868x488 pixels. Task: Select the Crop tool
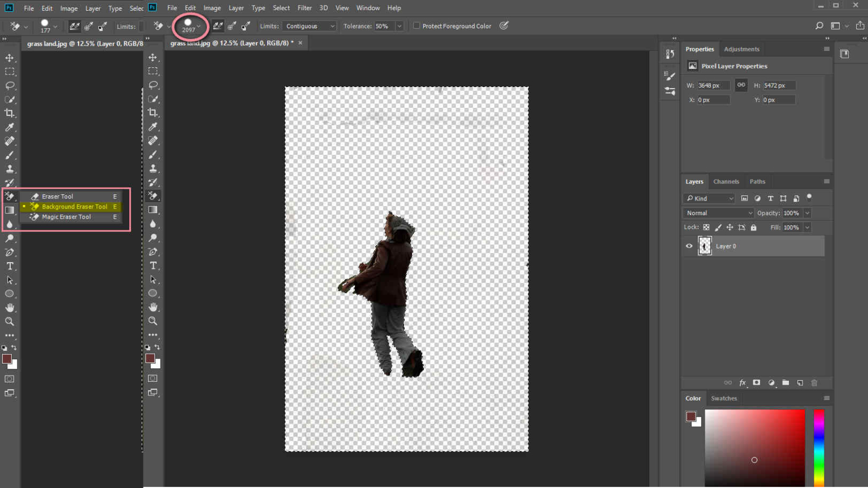10,114
